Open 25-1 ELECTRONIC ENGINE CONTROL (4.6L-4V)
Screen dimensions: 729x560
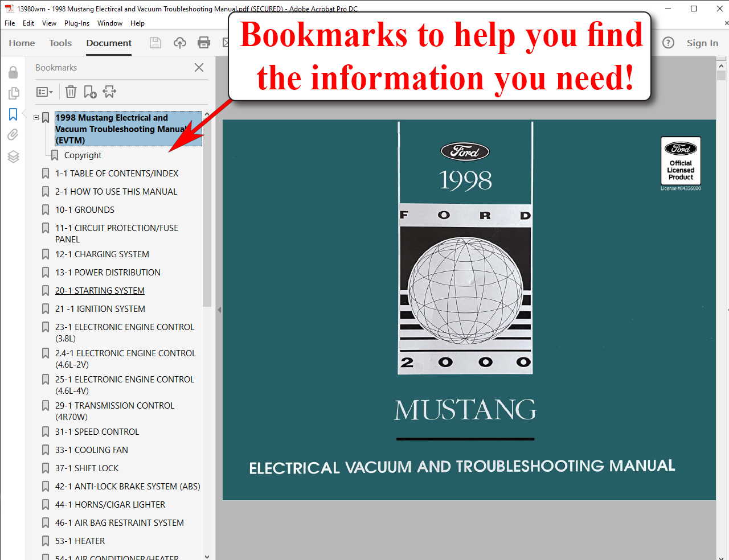pos(125,385)
